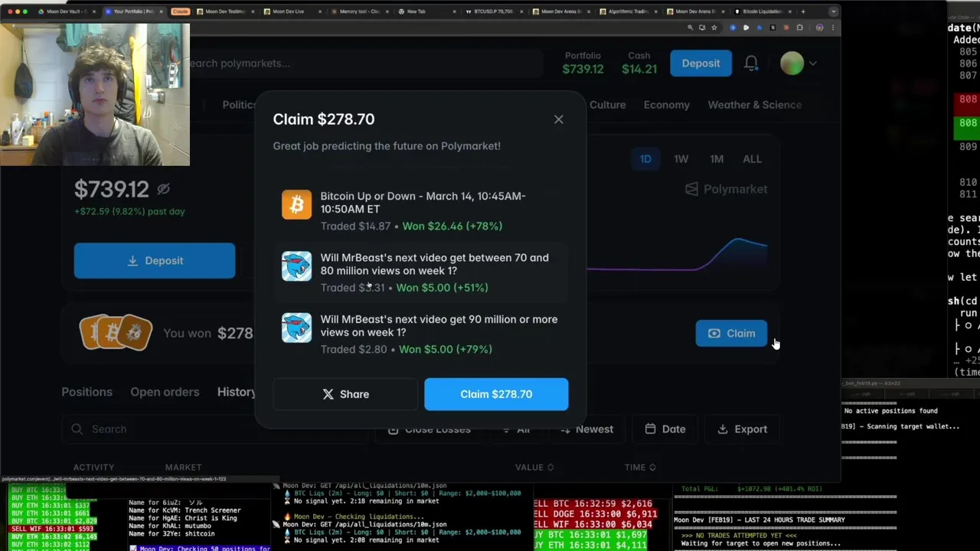Select the 1M chart range
The image size is (980, 551).
[x=717, y=159]
